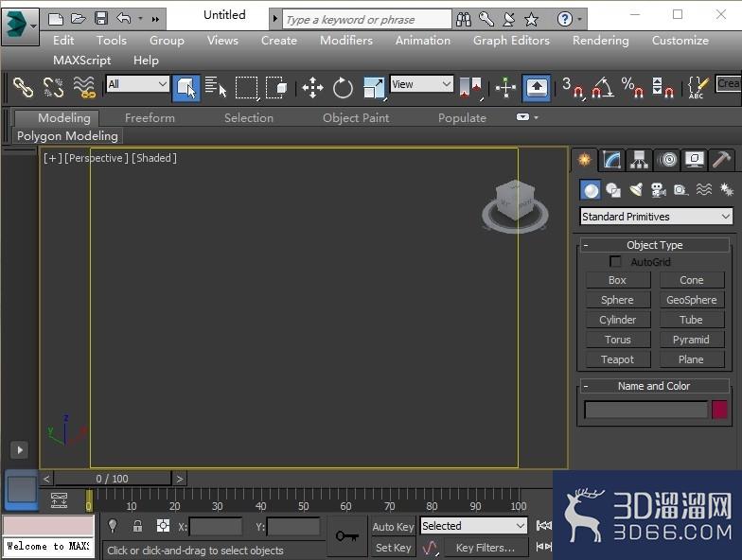Click the Use Pivot Point Center icon
The width and height of the screenshot is (742, 560).
click(x=471, y=87)
